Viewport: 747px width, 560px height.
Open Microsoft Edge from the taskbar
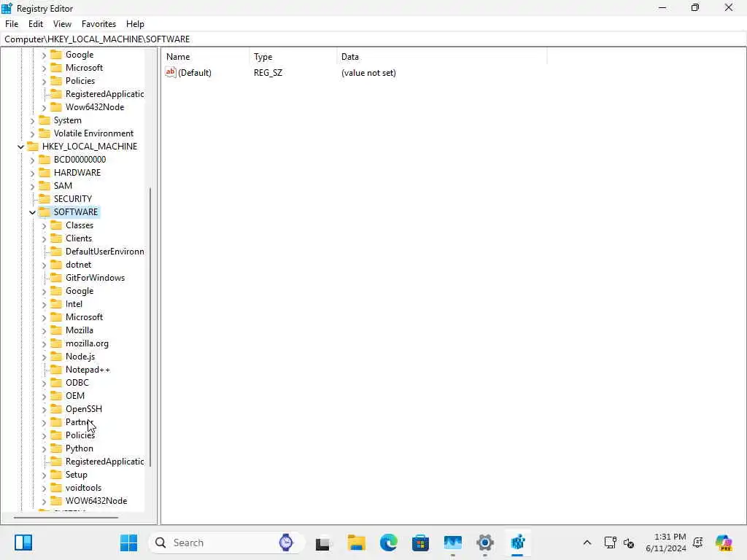389,542
